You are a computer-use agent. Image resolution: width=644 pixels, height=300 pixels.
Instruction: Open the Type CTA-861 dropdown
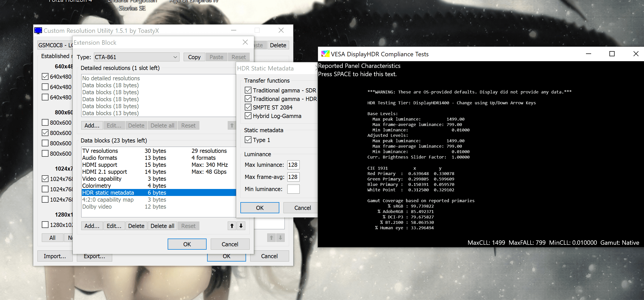click(137, 57)
